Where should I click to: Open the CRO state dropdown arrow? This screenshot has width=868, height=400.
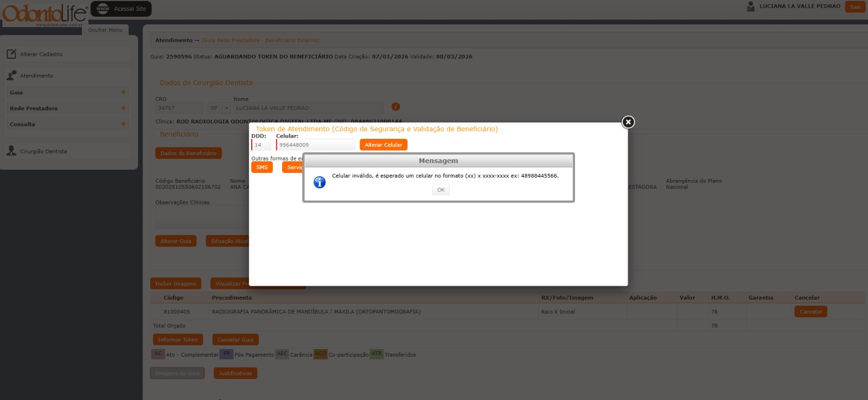226,108
